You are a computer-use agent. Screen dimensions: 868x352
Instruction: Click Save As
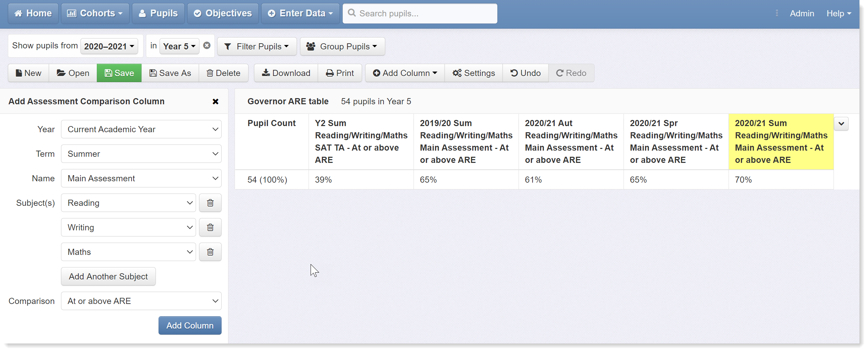pos(170,73)
